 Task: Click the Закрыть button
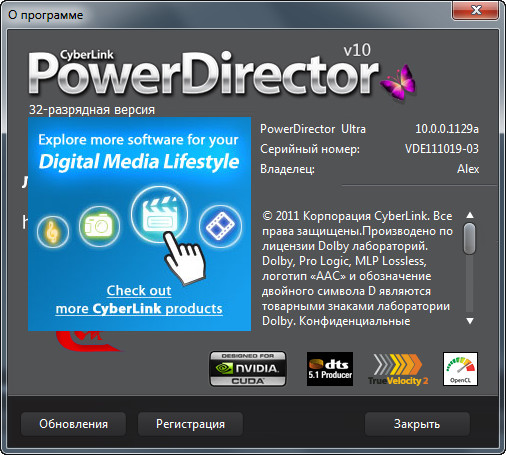[417, 424]
